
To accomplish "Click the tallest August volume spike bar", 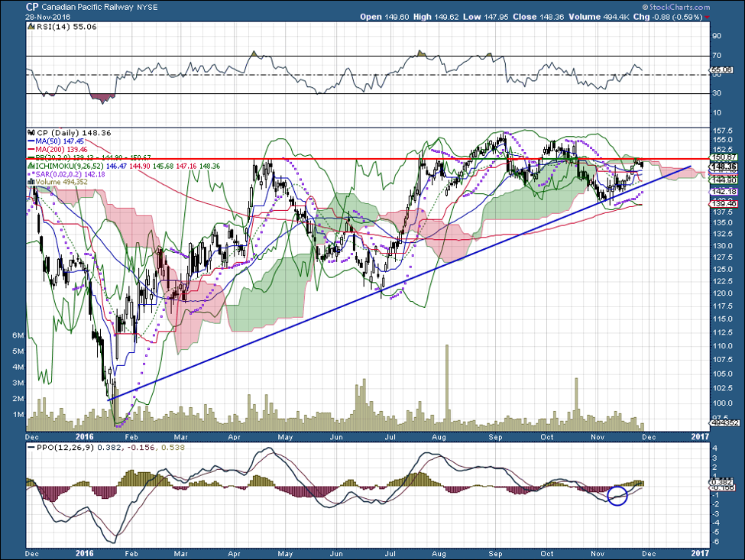I will (447, 387).
